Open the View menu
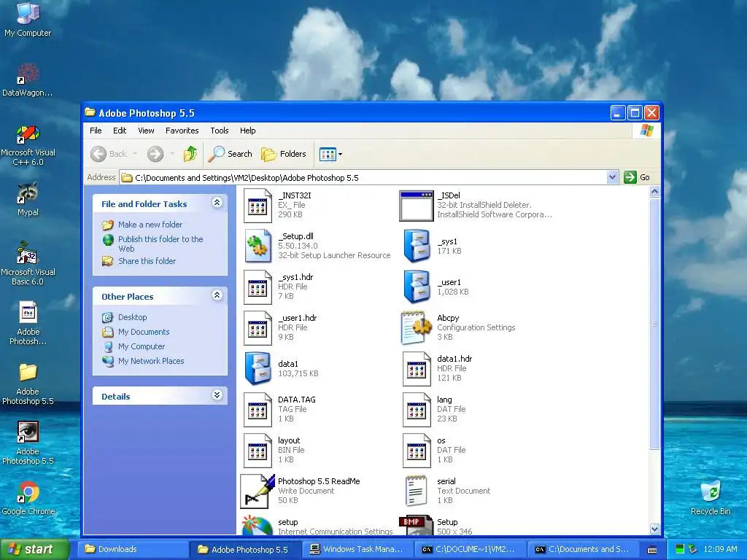The width and height of the screenshot is (747, 560). 146,131
